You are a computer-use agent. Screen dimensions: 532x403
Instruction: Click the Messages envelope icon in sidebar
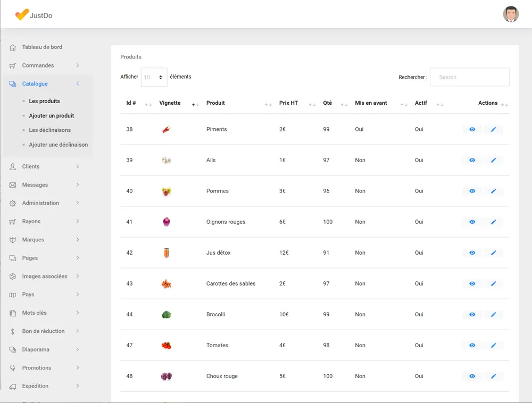point(13,185)
